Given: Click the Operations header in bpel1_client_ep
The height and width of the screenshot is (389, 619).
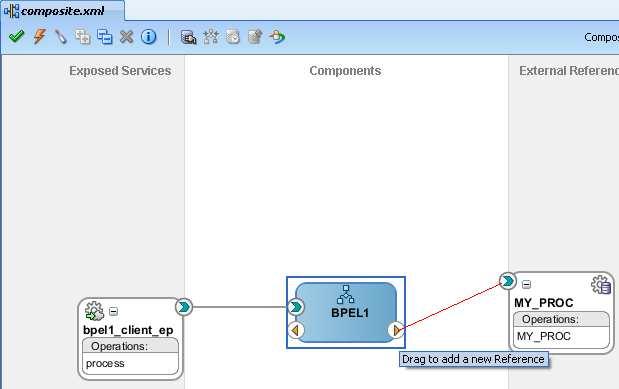Looking at the screenshot, I should [x=130, y=346].
